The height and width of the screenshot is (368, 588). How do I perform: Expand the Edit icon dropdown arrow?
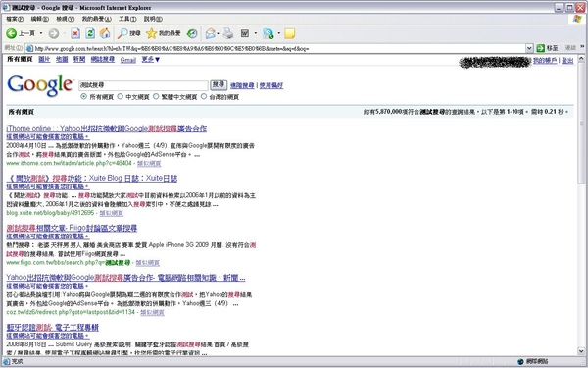pyautogui.click(x=256, y=33)
